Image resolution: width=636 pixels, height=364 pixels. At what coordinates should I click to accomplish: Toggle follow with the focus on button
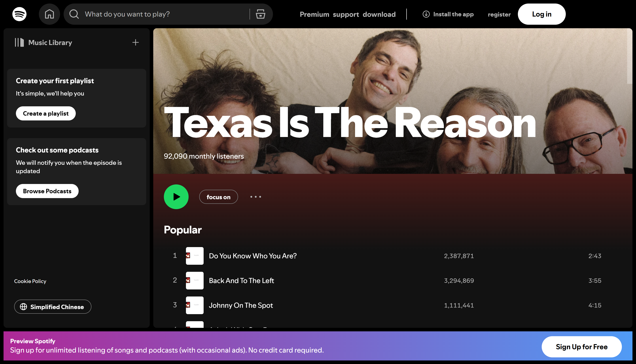[218, 197]
